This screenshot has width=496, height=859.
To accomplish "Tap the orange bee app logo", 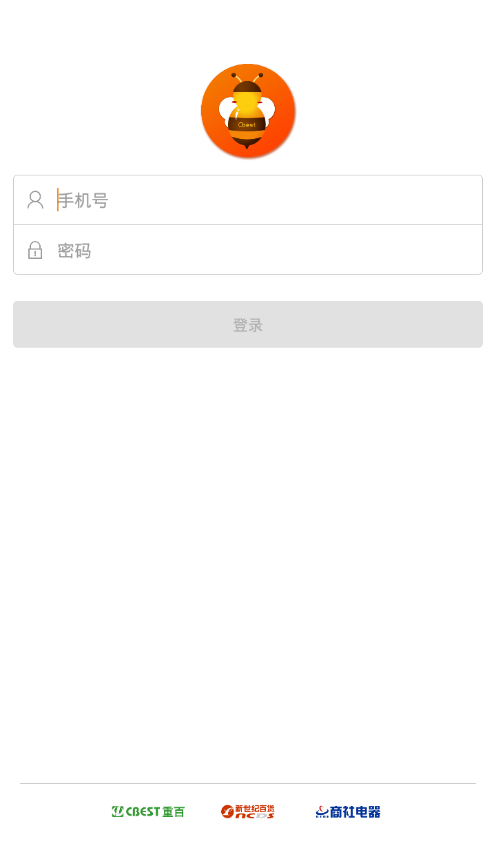I will (248, 111).
